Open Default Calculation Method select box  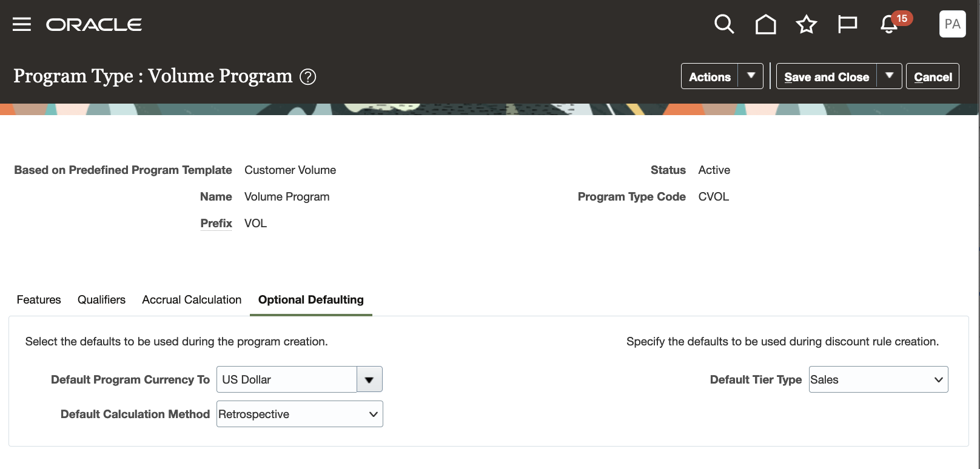300,414
